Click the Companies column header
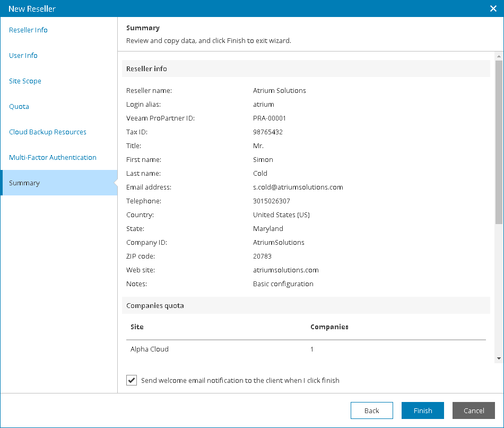 pos(329,327)
